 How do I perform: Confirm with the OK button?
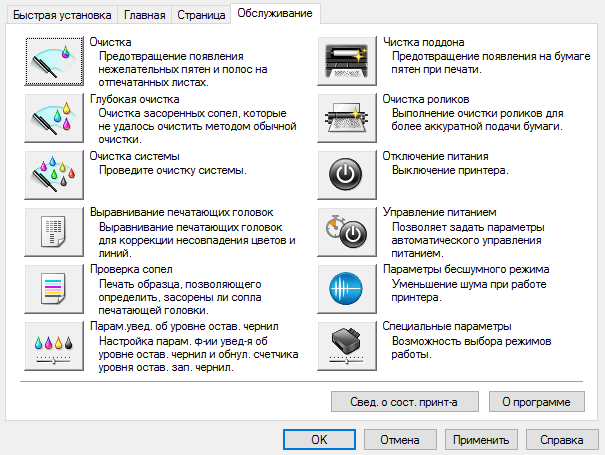coord(319,440)
